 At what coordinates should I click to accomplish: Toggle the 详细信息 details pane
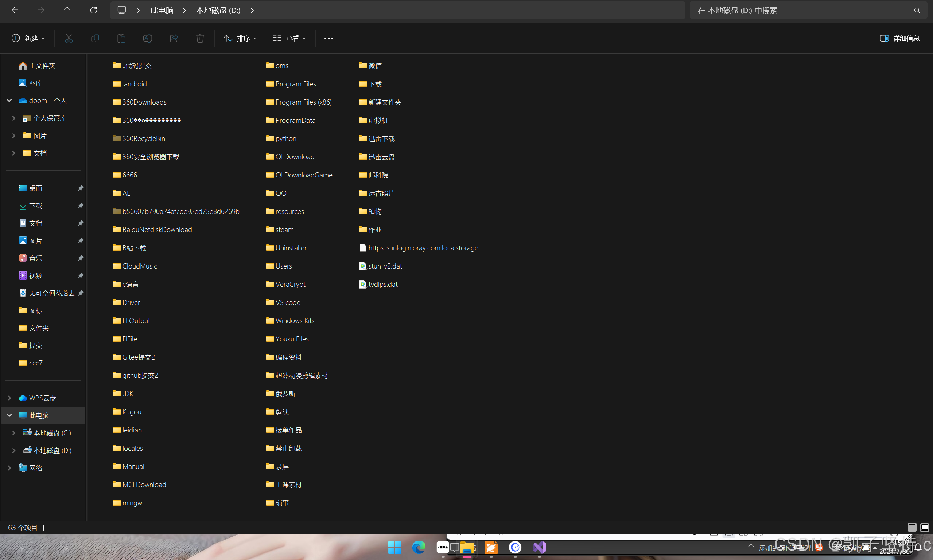[x=899, y=38]
